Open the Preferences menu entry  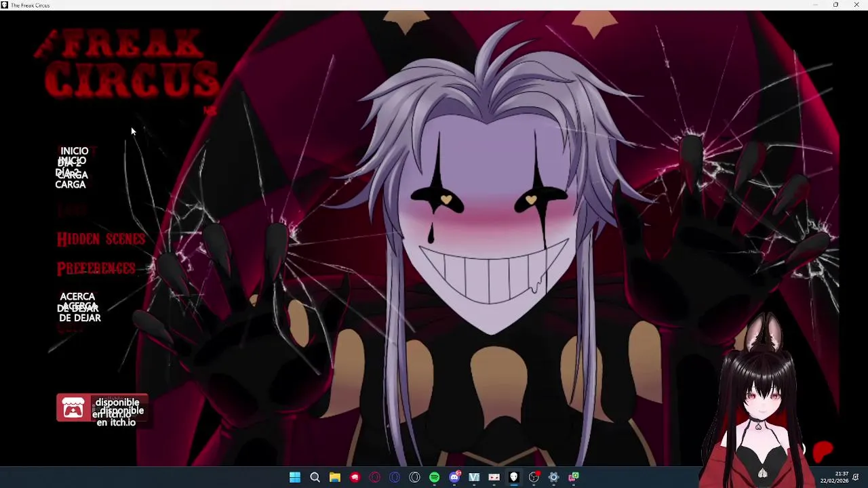coord(96,268)
